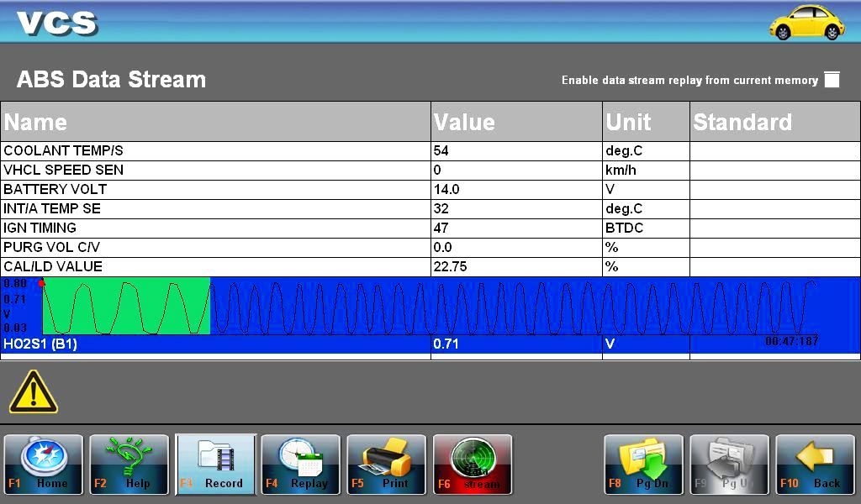The image size is (861, 504).
Task: Click the ignition timing value 47
Action: (x=441, y=228)
